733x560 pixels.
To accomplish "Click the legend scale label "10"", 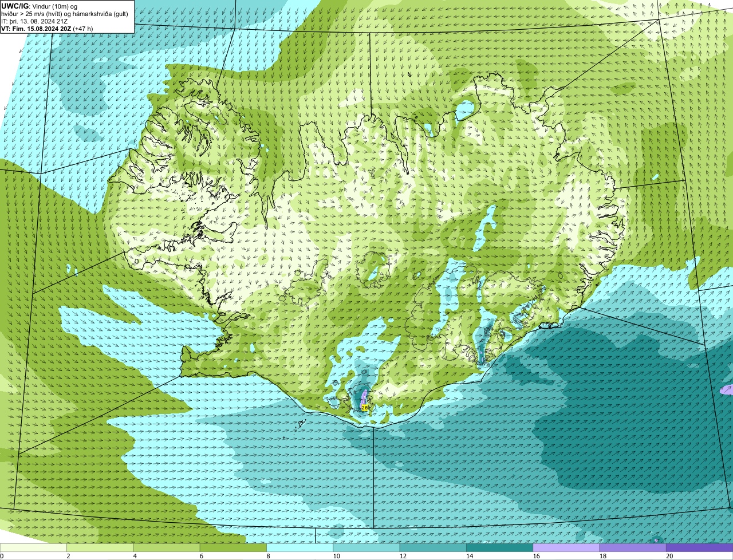I will pos(336,556).
